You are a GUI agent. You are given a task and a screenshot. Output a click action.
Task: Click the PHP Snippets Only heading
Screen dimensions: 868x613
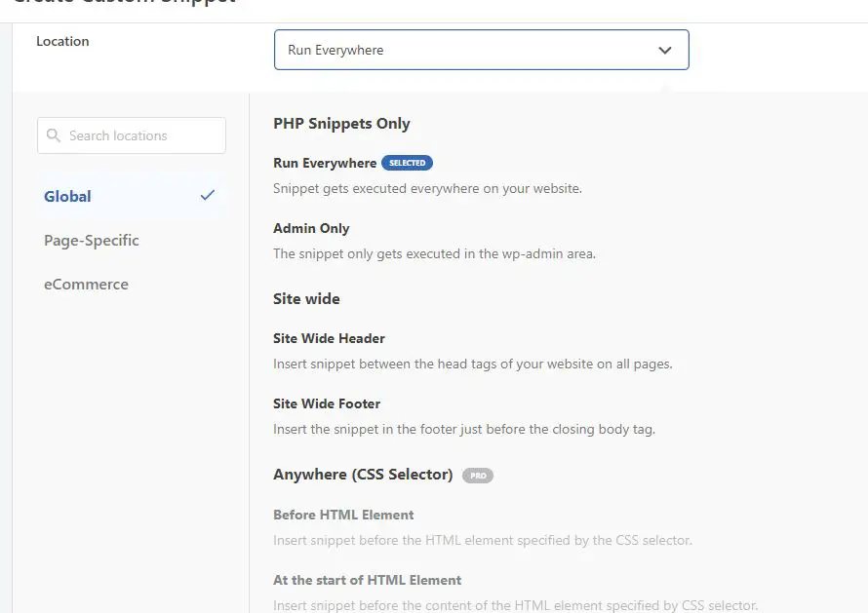341,124
